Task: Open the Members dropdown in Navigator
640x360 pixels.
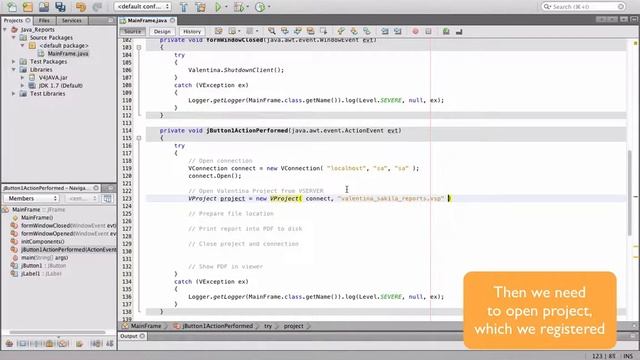Action: (32, 198)
